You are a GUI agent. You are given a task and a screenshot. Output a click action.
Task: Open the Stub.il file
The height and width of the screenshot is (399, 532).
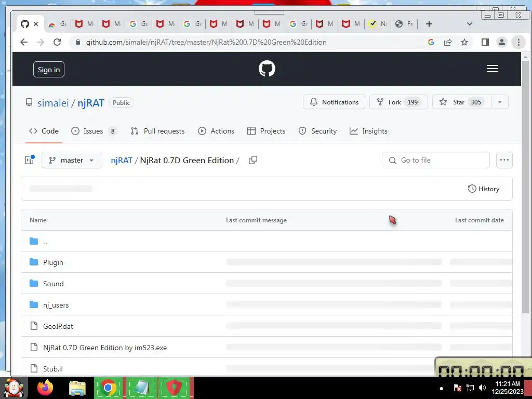52,369
